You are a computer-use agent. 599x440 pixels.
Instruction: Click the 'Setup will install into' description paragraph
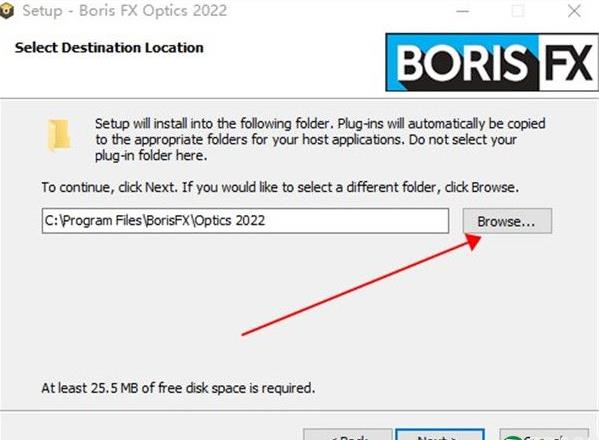pos(320,139)
